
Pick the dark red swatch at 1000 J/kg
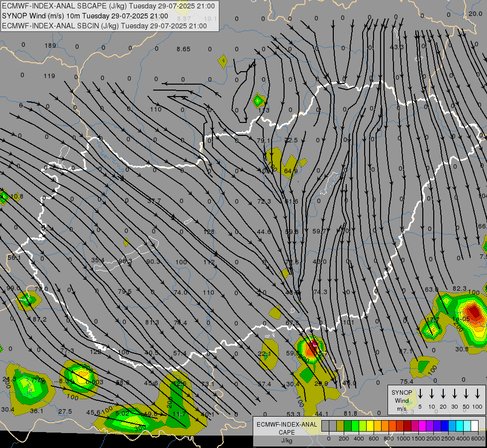(x=407, y=426)
